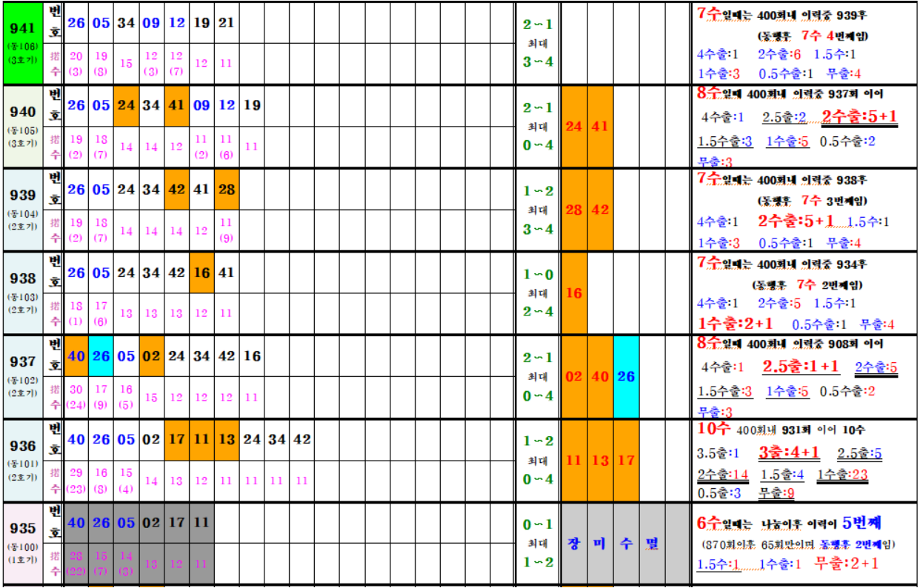Click number 21 in row 941 sequence
The image size is (920, 588).
point(227,22)
